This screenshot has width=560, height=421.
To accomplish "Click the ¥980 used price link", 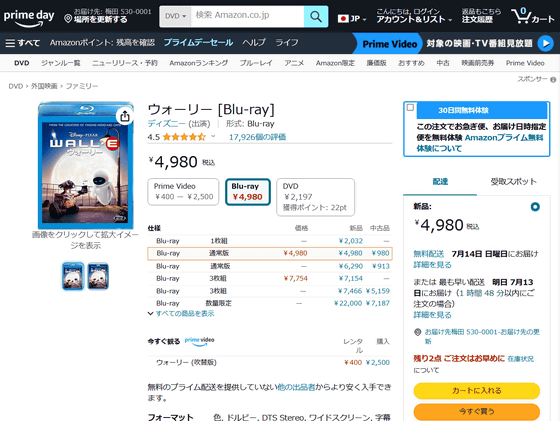I will (380, 253).
